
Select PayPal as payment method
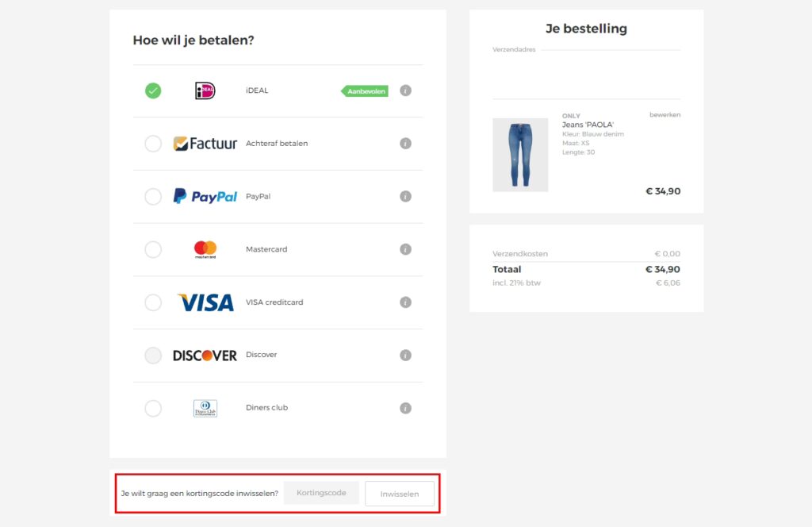[153, 196]
